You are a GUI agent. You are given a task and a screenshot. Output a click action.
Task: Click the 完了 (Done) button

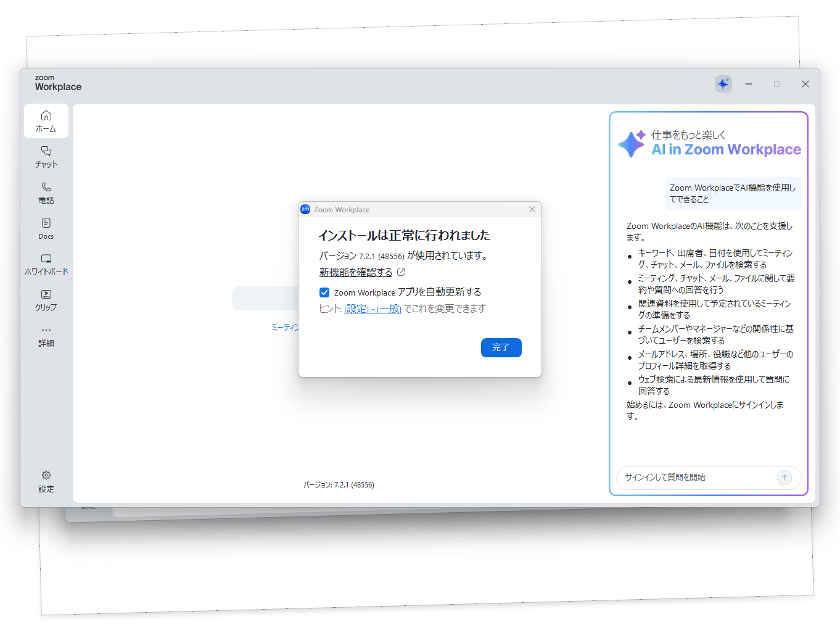coord(501,347)
